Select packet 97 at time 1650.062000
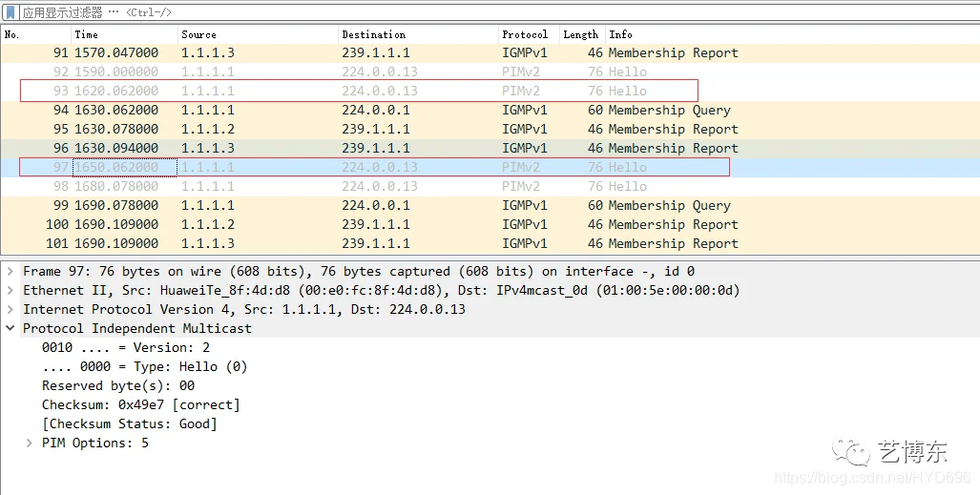The image size is (980, 495). [x=490, y=168]
